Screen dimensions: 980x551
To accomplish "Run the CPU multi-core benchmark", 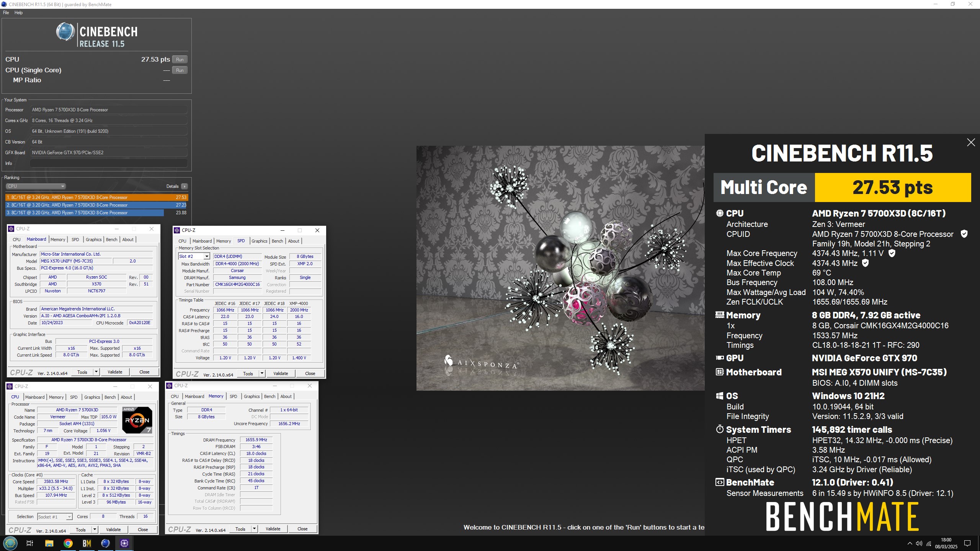I will pyautogui.click(x=180, y=59).
